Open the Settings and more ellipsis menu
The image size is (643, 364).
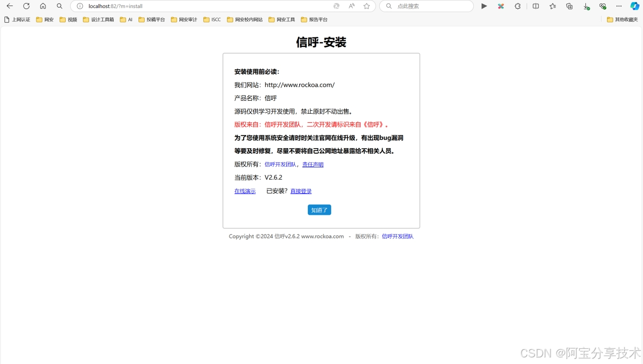click(x=619, y=6)
